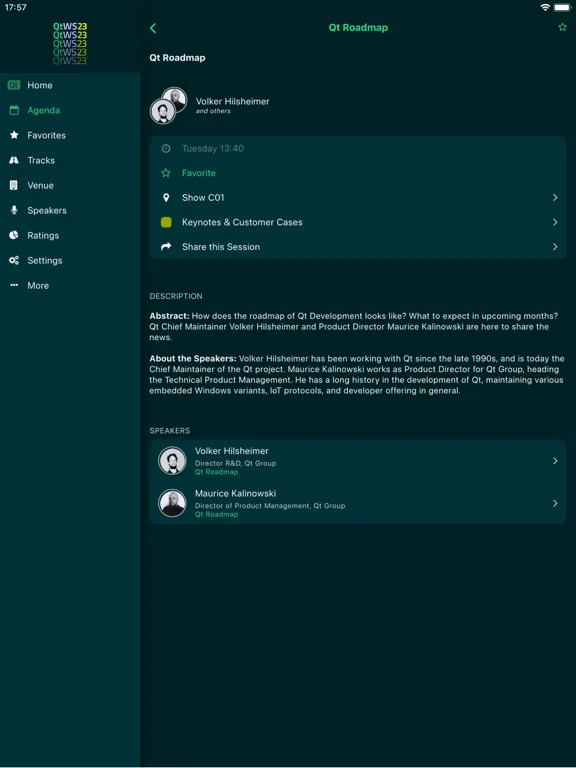Click 'Director of Product Management, Qt Group' text
Viewport: 576px width, 768px height.
pyautogui.click(x=270, y=505)
